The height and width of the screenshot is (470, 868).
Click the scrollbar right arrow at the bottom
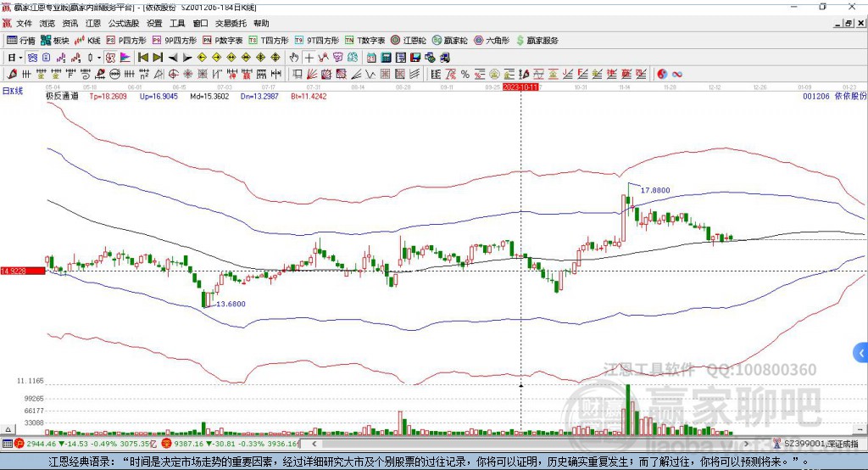click(x=746, y=444)
